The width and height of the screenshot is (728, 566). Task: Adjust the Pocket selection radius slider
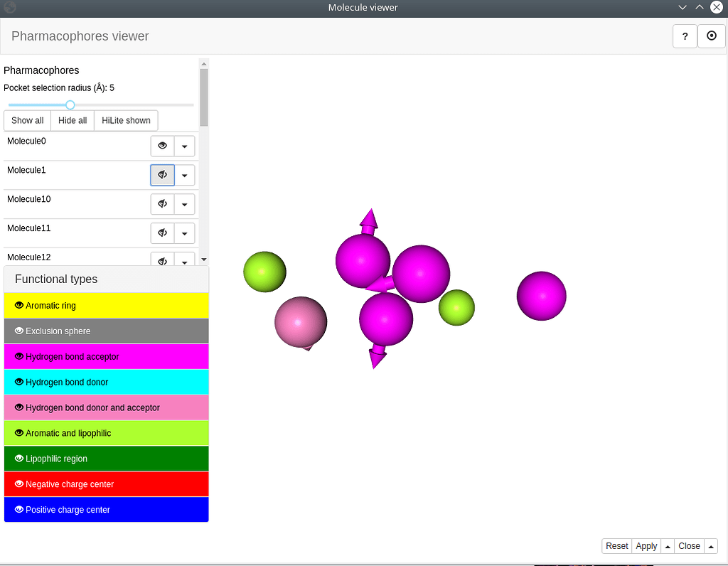70,105
